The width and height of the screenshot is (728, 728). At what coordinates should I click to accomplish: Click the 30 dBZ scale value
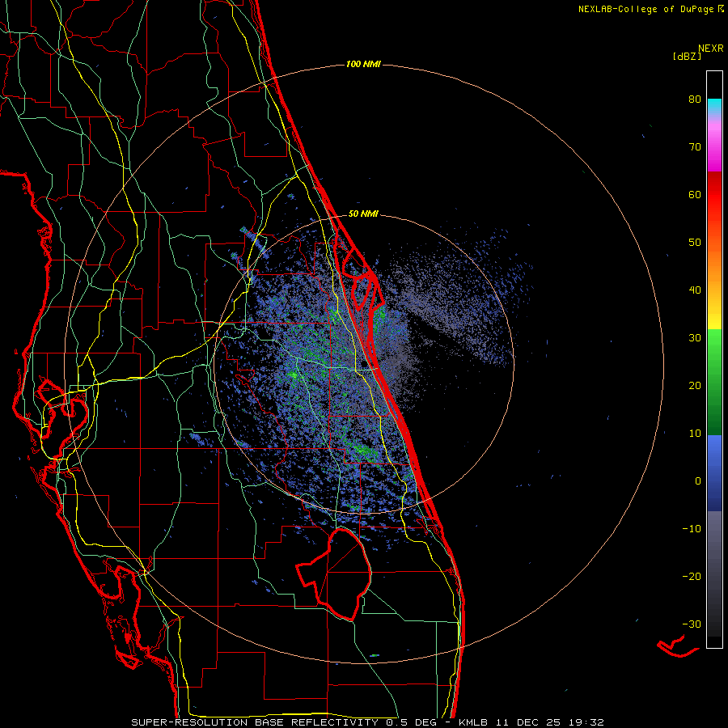point(695,338)
